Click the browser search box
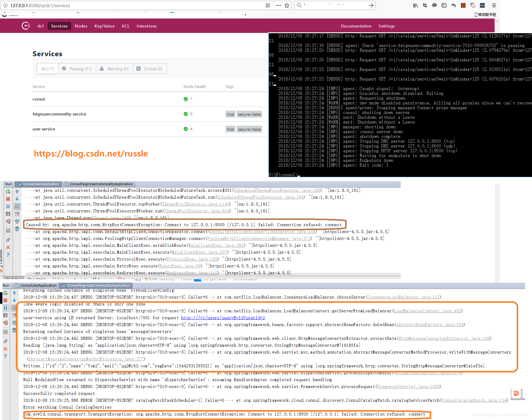 335,5
